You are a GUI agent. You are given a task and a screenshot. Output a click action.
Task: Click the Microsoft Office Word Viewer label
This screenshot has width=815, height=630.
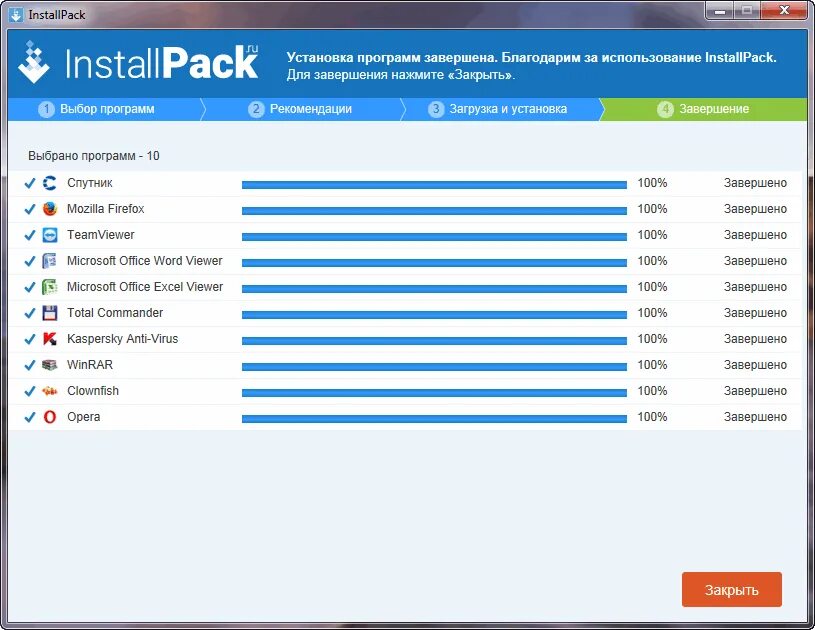click(x=144, y=261)
